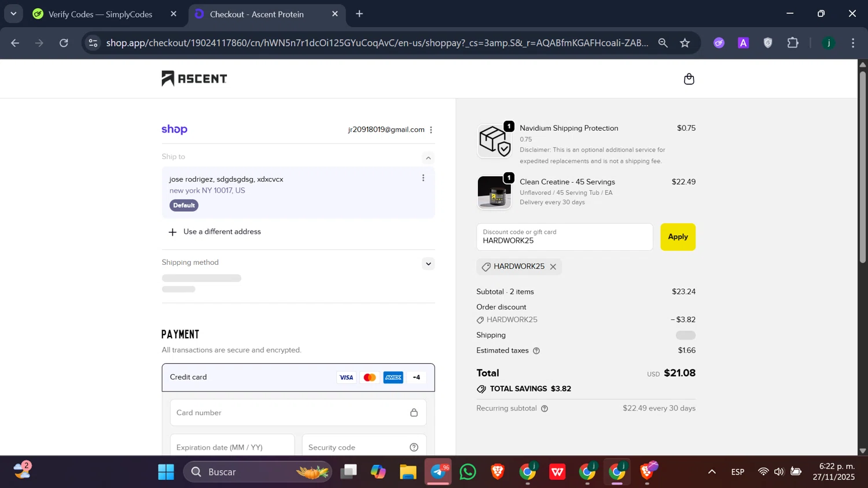Open the ESP language indicator
868x488 pixels.
(x=738, y=472)
